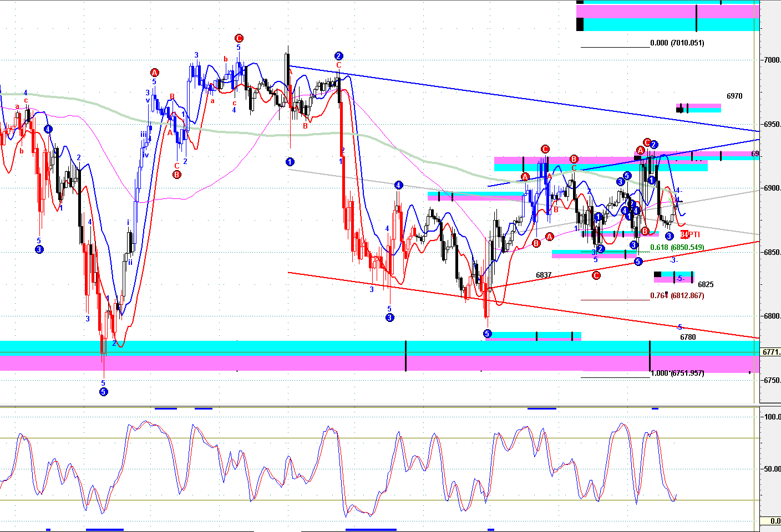Select the green "0.618 (6850.549)" retracement label

tap(677, 247)
